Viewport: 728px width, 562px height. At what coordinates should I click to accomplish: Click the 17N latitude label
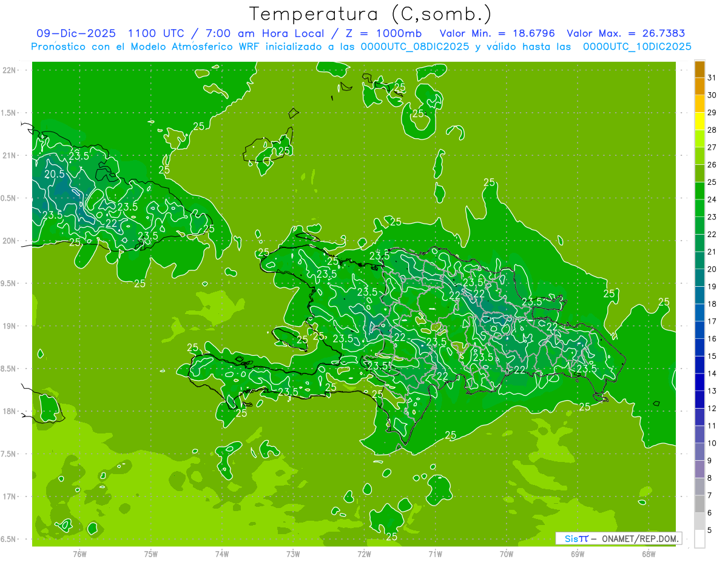tap(9, 497)
